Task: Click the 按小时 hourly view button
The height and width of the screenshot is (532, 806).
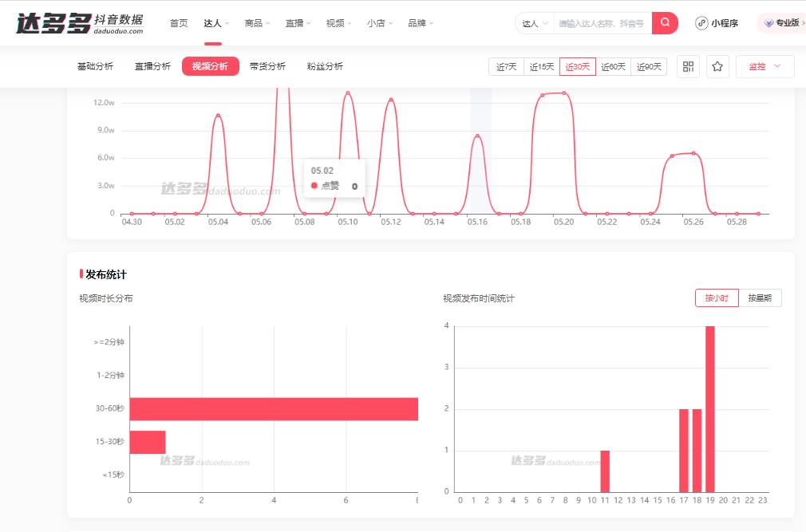Action: [716, 296]
